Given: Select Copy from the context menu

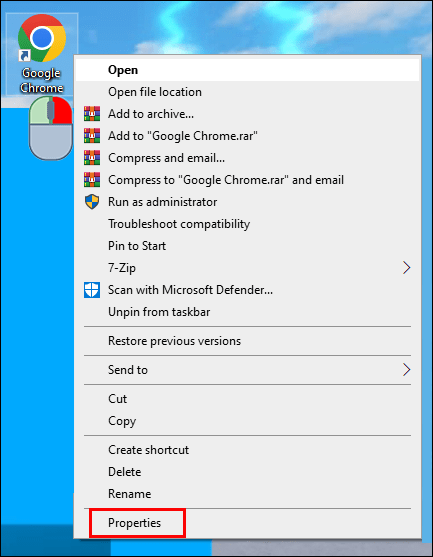Looking at the screenshot, I should (x=247, y=421).
